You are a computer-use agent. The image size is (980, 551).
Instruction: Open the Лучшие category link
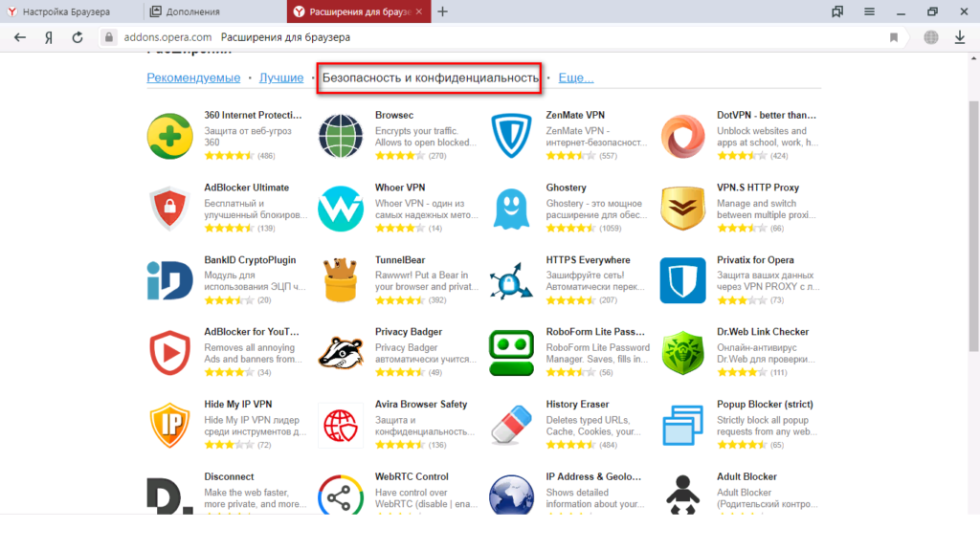(281, 77)
